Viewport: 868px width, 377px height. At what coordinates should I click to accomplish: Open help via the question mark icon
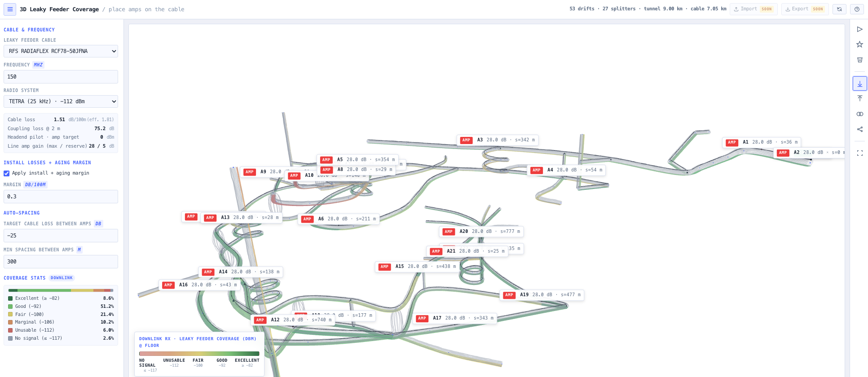pos(857,9)
